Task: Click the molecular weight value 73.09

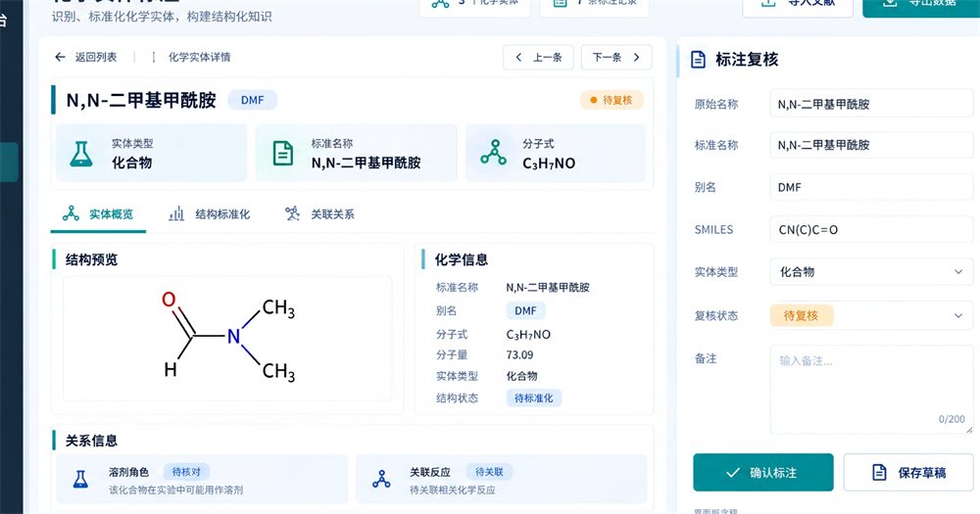Action: pyautogui.click(x=519, y=354)
